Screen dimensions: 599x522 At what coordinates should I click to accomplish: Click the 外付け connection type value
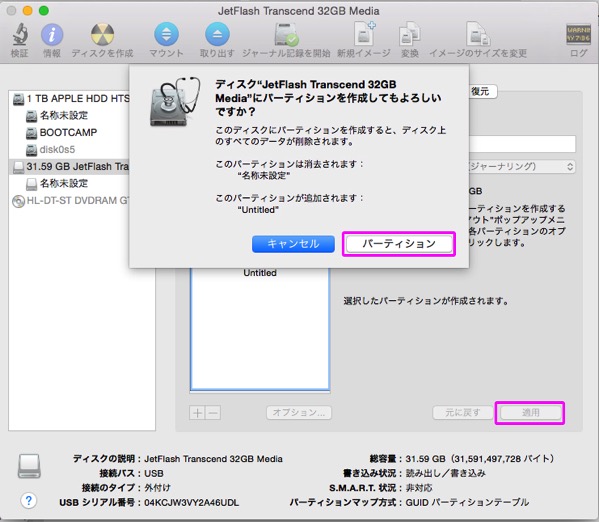157,488
